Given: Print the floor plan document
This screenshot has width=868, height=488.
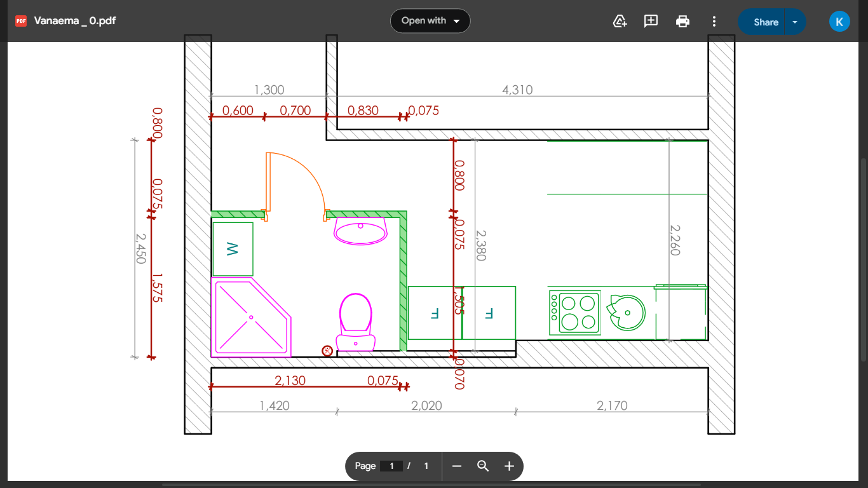Looking at the screenshot, I should pyautogui.click(x=682, y=21).
